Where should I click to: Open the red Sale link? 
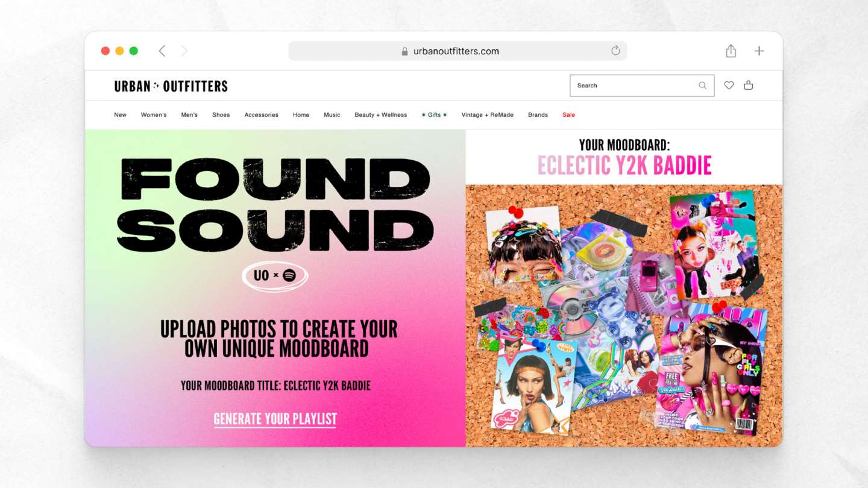point(568,115)
